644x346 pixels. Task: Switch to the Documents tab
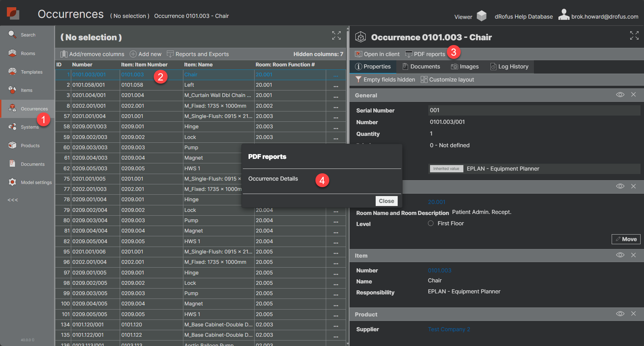pos(421,66)
